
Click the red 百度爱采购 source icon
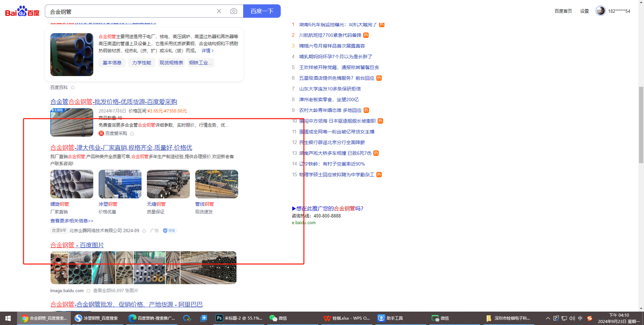pos(101,133)
